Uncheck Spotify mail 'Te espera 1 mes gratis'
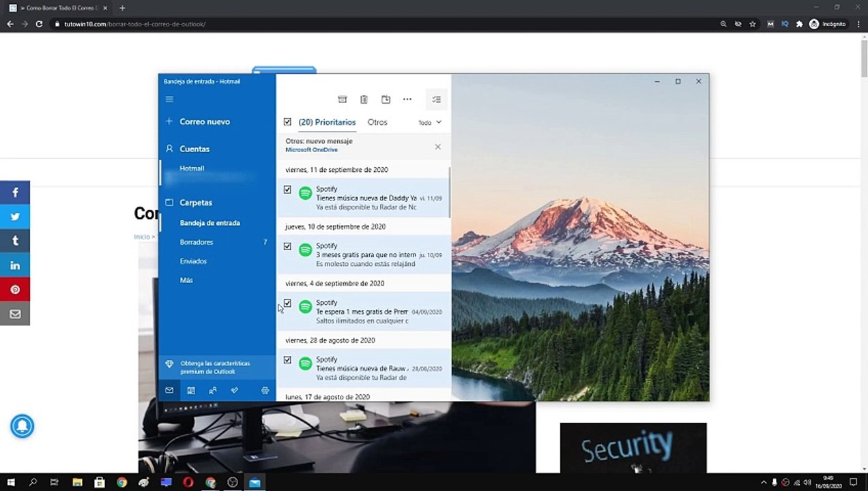 [x=287, y=303]
